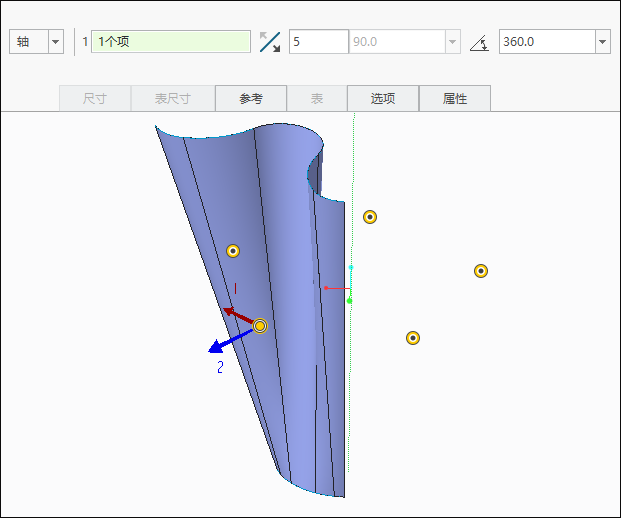
Task: Open the 360.0 angular extent dropdown arrow
Action: 603,42
